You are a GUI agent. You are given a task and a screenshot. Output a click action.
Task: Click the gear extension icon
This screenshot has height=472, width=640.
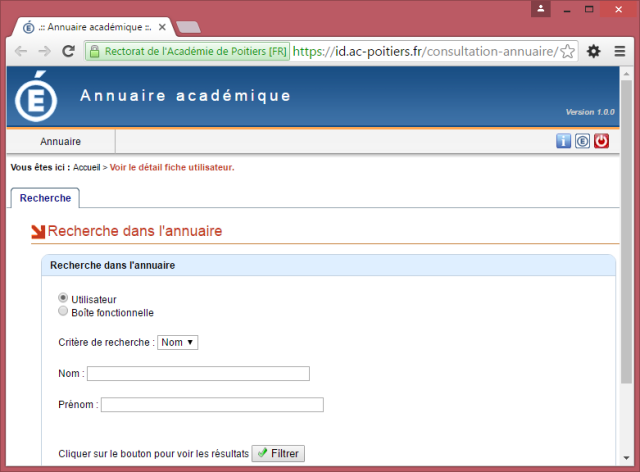coord(593,51)
